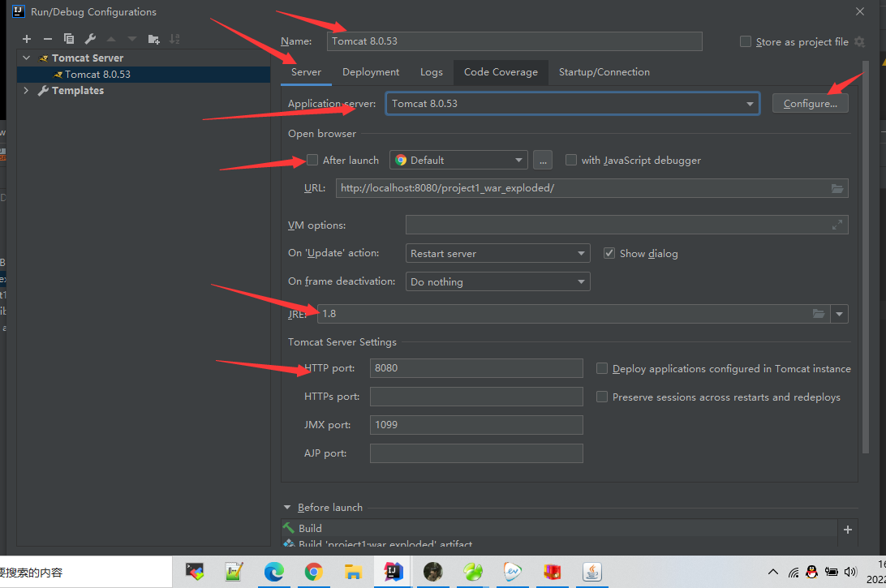This screenshot has height=588, width=886.
Task: Close the Run/Debug Configurations dialog
Action: click(859, 11)
